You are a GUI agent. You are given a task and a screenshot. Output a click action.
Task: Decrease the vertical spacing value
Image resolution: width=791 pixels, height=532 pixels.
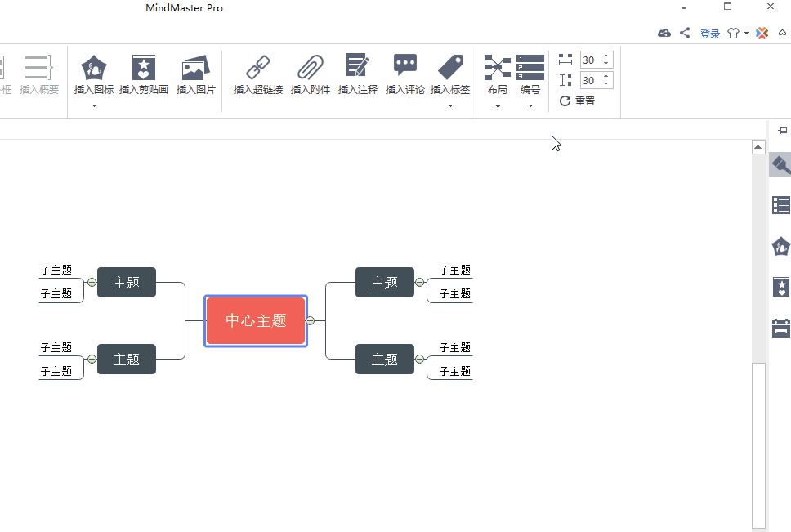click(606, 83)
